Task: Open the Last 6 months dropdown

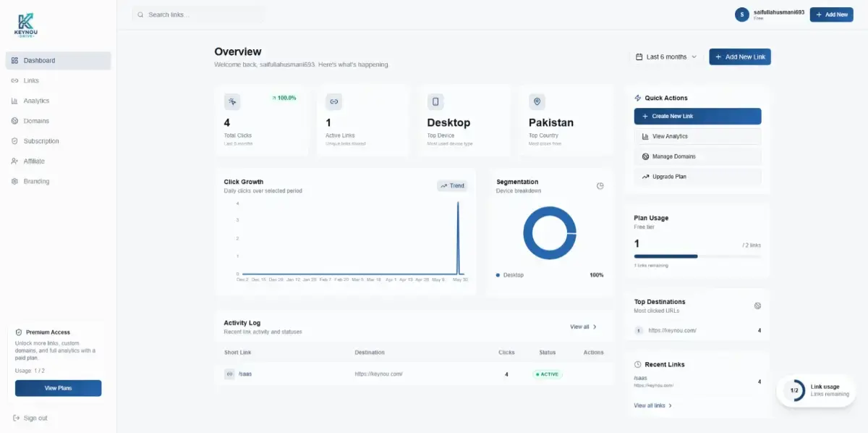Action: (x=666, y=56)
